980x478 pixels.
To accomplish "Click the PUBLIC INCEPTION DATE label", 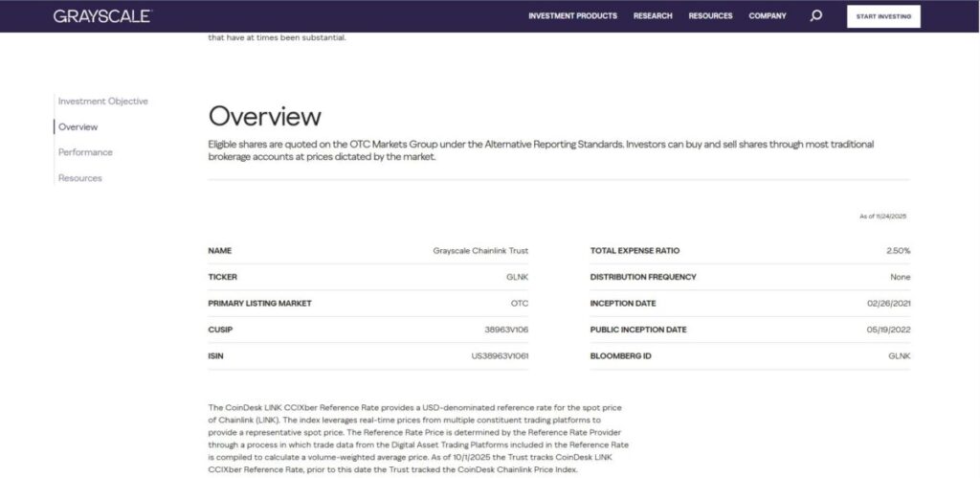I will click(x=638, y=330).
